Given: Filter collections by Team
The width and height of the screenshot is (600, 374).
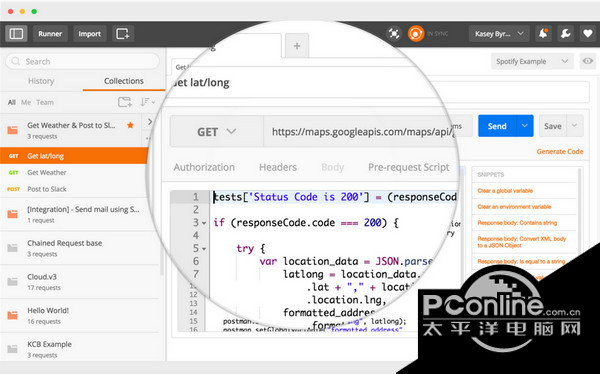Looking at the screenshot, I should click(45, 102).
